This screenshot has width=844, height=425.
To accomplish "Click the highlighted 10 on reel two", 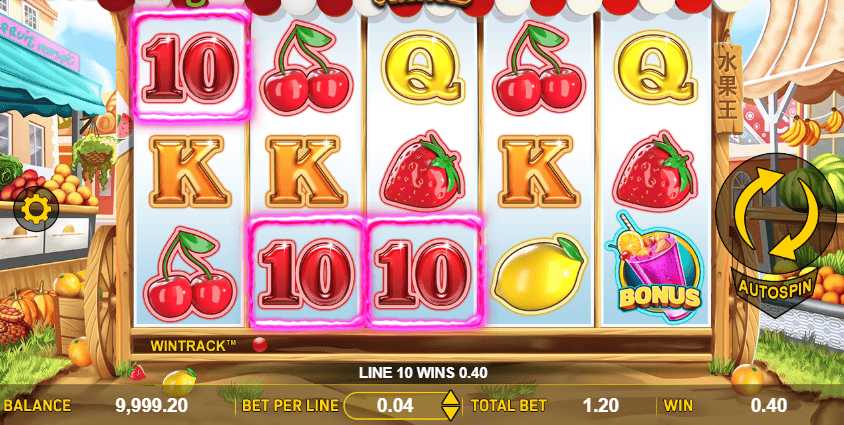I will [x=306, y=272].
